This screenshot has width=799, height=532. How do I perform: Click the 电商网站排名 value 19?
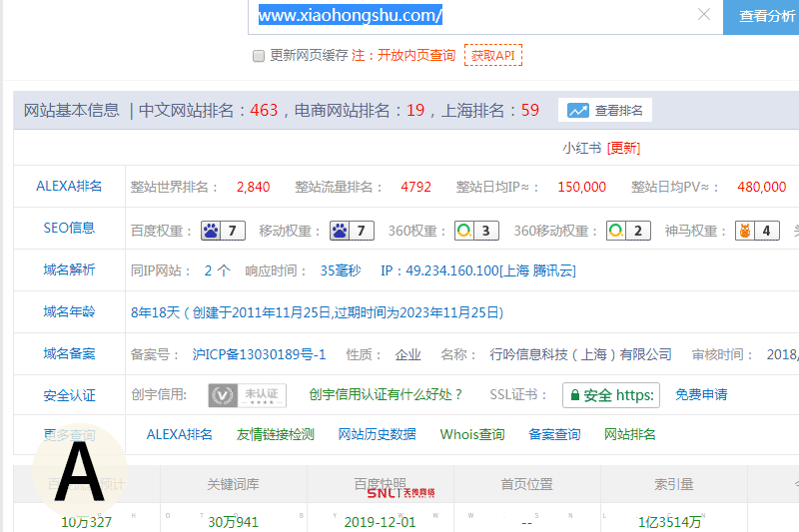point(415,110)
